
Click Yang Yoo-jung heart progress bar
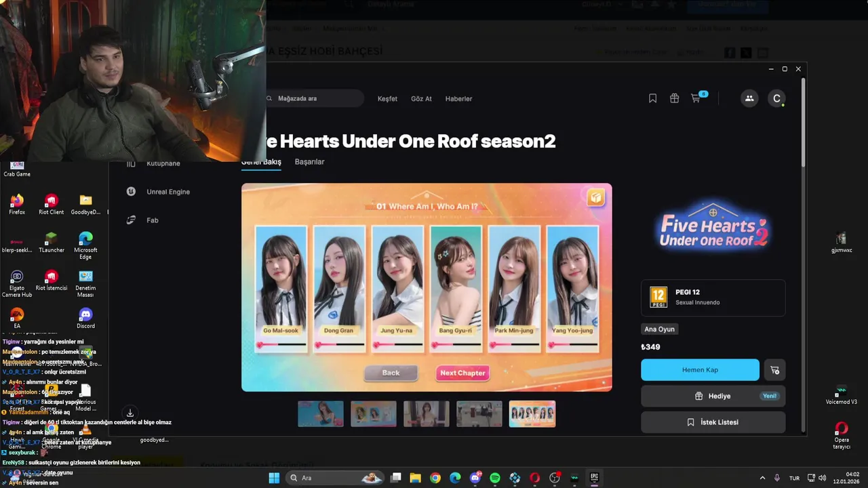click(572, 344)
